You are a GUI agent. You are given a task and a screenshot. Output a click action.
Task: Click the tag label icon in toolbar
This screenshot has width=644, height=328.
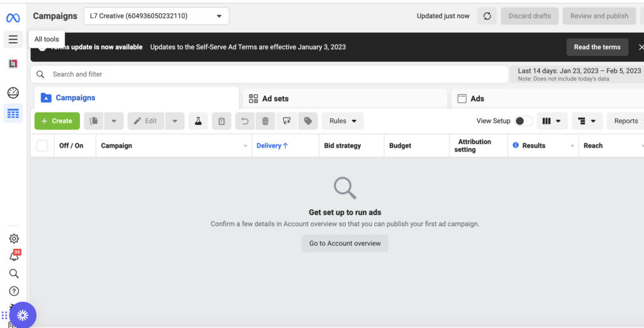point(308,121)
